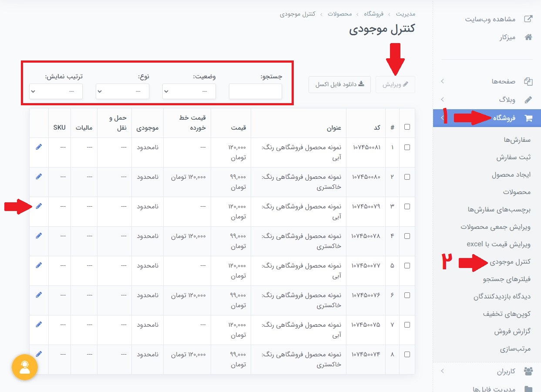Tick the checkbox for product code ۱۰۷۴۵۰۰۷۹
The width and height of the screenshot is (541, 392).
pyautogui.click(x=407, y=206)
